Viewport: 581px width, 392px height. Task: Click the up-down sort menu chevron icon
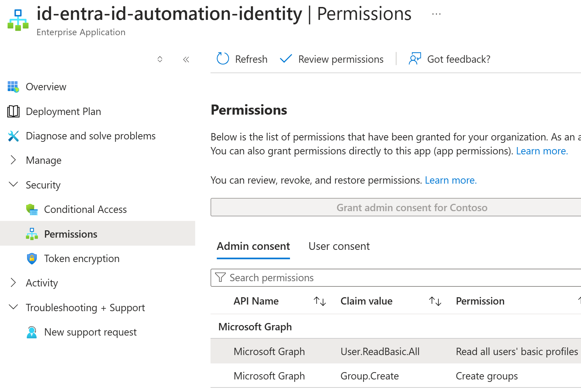[160, 59]
